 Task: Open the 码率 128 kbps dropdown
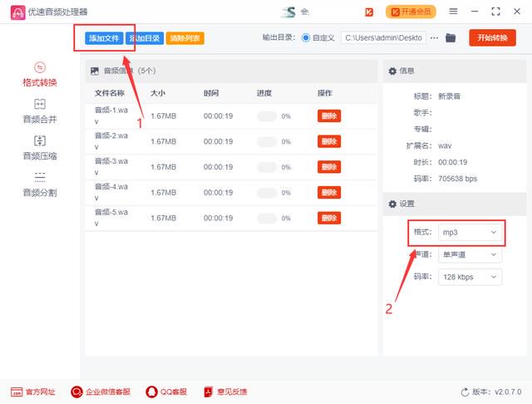tap(470, 277)
